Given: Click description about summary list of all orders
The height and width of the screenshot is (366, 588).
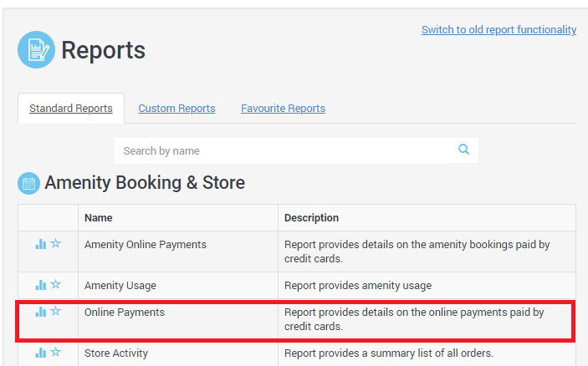Looking at the screenshot, I should click(388, 353).
